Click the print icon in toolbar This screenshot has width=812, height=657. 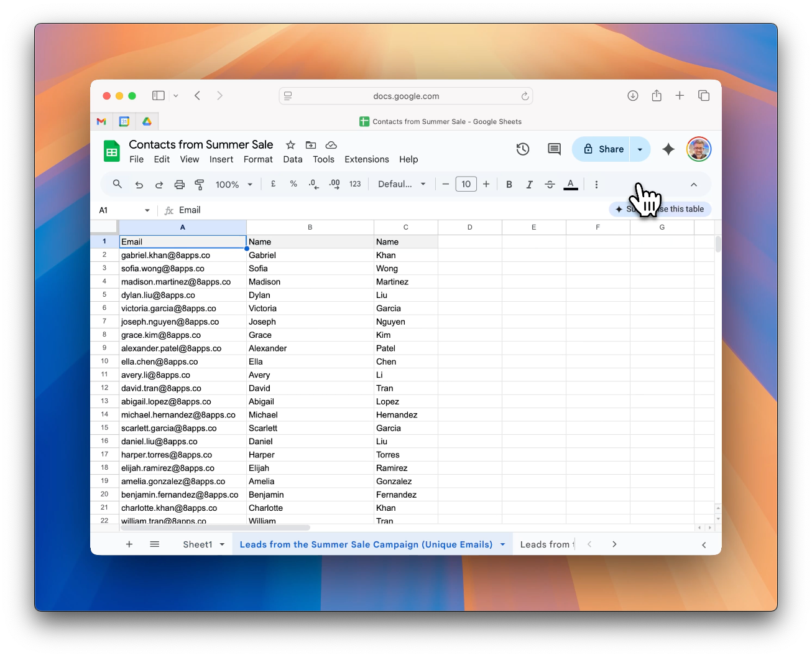point(179,184)
